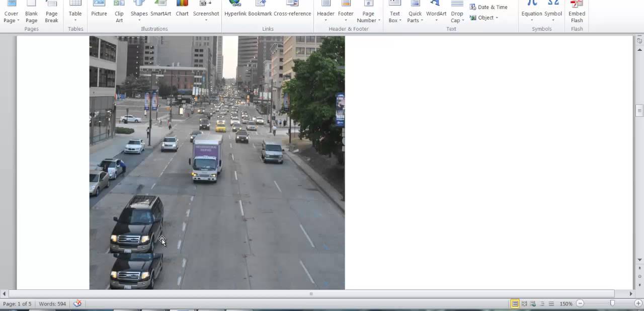Image resolution: width=644 pixels, height=311 pixels.
Task: Switch to Draft view
Action: pos(551,303)
